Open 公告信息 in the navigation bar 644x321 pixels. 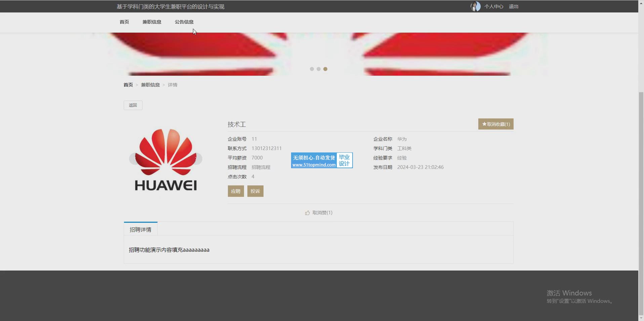point(184,22)
